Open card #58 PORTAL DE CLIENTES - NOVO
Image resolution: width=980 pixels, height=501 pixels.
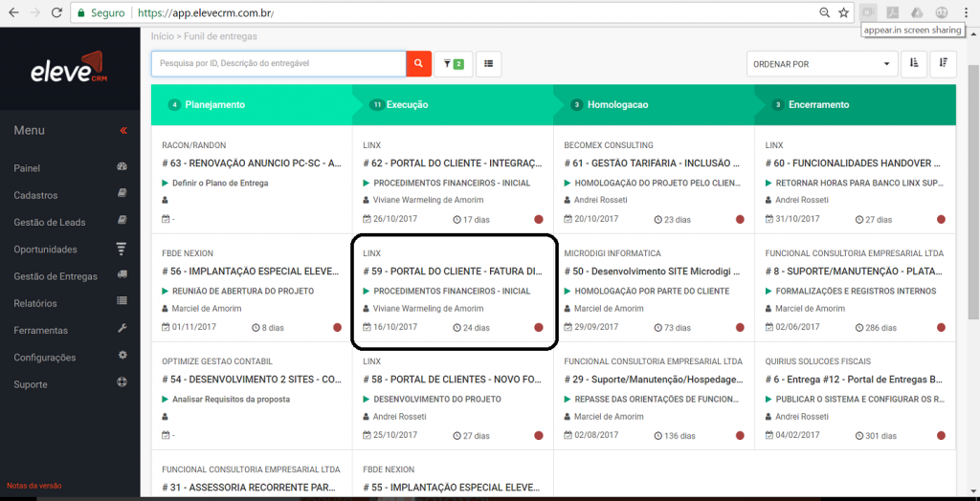(453, 380)
